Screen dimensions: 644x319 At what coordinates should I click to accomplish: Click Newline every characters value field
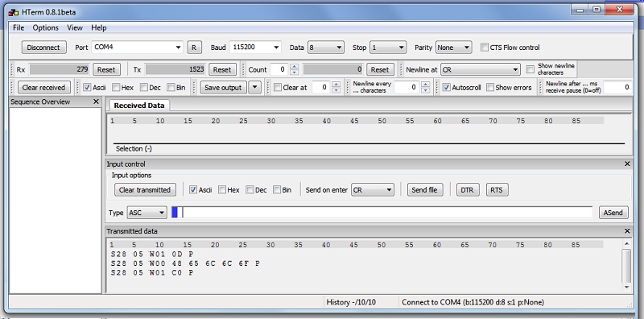point(407,87)
